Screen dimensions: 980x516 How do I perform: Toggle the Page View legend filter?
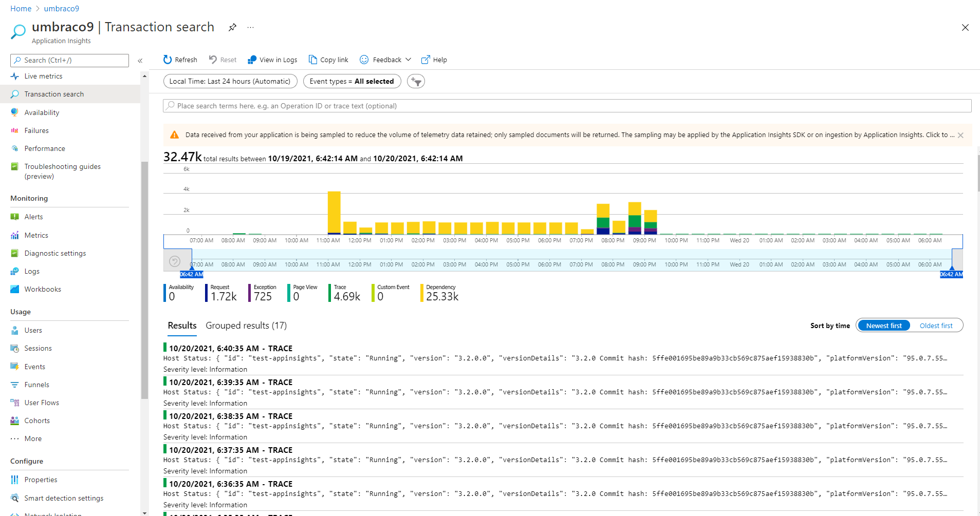coord(303,293)
